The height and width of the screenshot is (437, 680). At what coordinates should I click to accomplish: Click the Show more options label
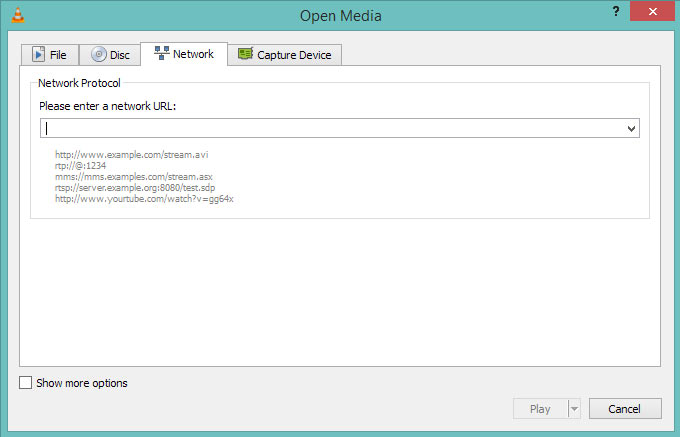(82, 383)
